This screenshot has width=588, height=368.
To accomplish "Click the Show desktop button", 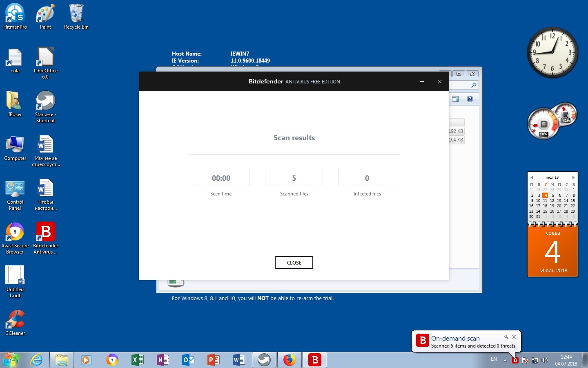I will coord(585,360).
